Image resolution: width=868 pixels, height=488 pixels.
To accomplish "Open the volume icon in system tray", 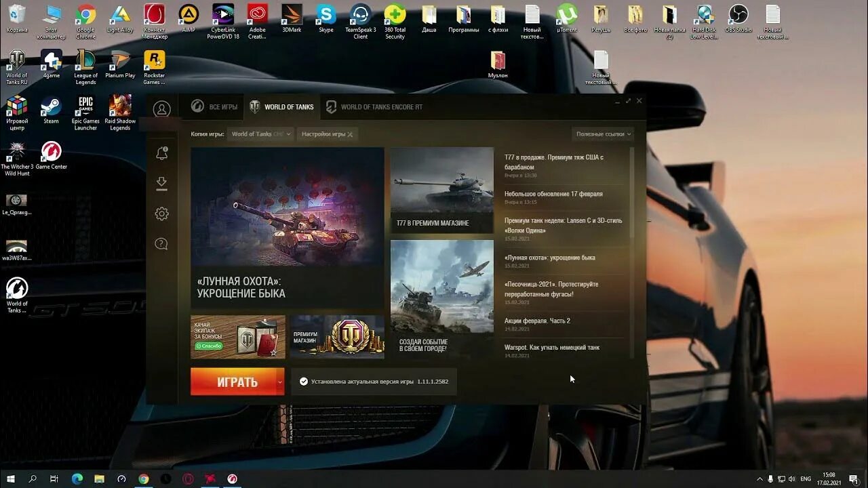I will pos(793,479).
